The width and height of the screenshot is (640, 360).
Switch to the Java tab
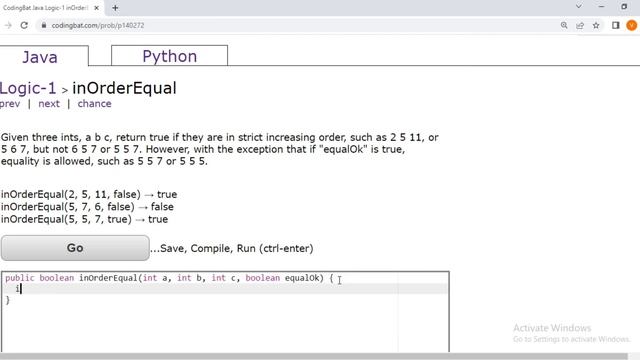pos(40,57)
